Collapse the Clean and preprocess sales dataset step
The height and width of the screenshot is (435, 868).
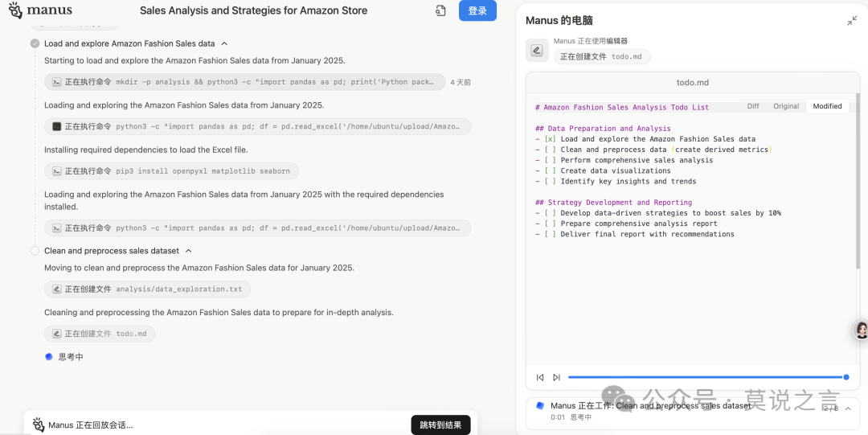click(188, 251)
